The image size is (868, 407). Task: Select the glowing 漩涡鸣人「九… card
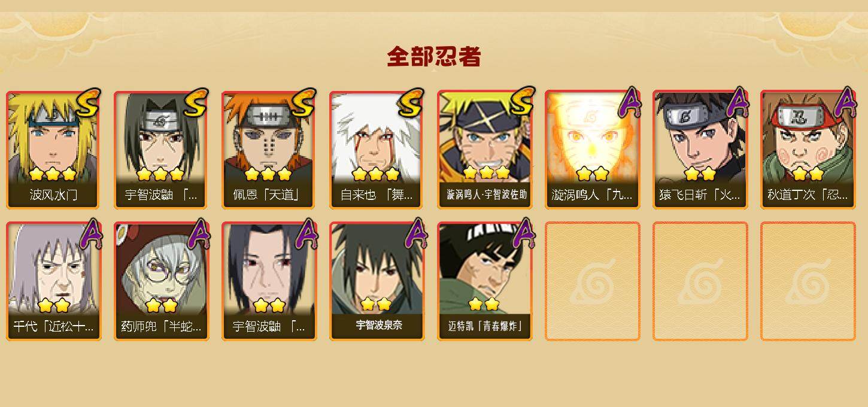tap(593, 150)
